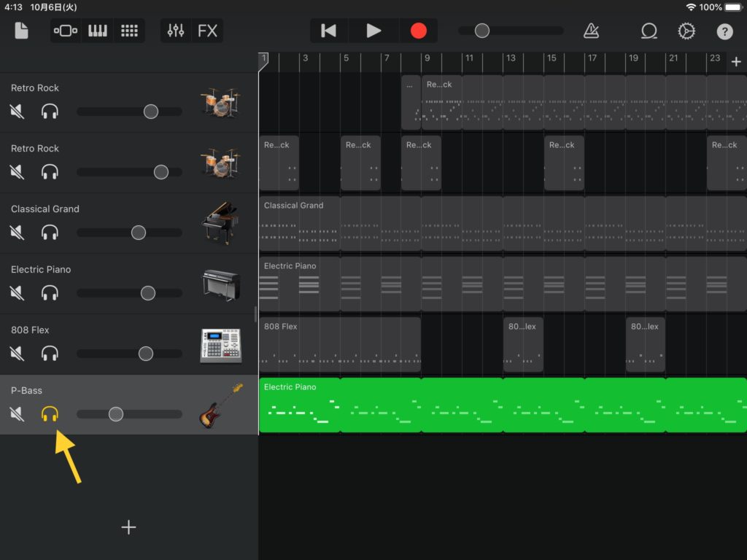This screenshot has width=747, height=560.
Task: Start recording with the red button
Action: pos(418,31)
